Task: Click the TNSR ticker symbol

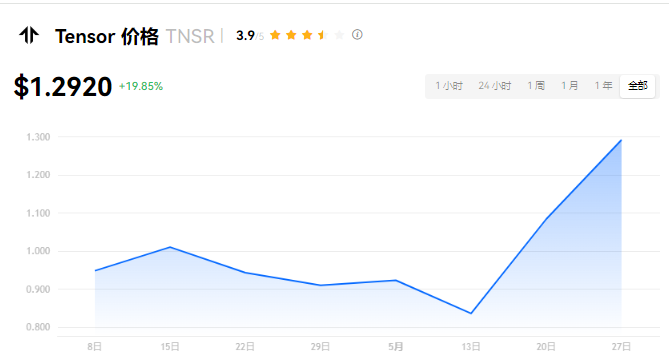Action: 190,36
